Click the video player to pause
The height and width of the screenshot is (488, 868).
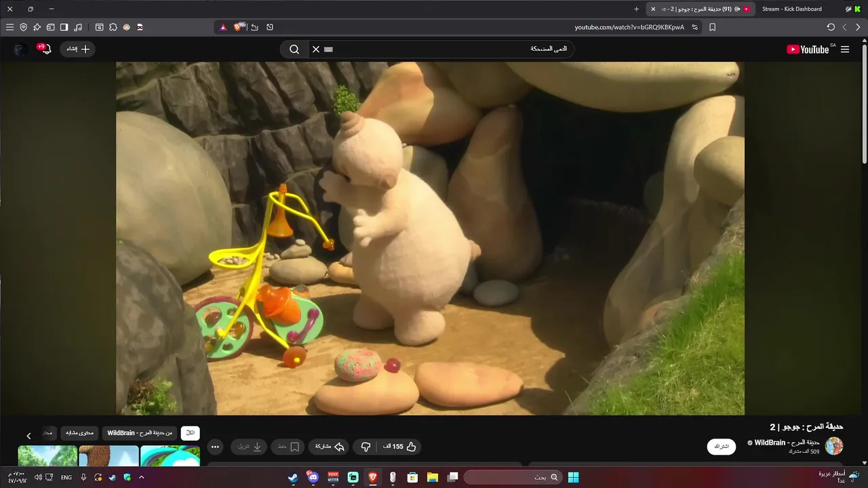coord(430,239)
